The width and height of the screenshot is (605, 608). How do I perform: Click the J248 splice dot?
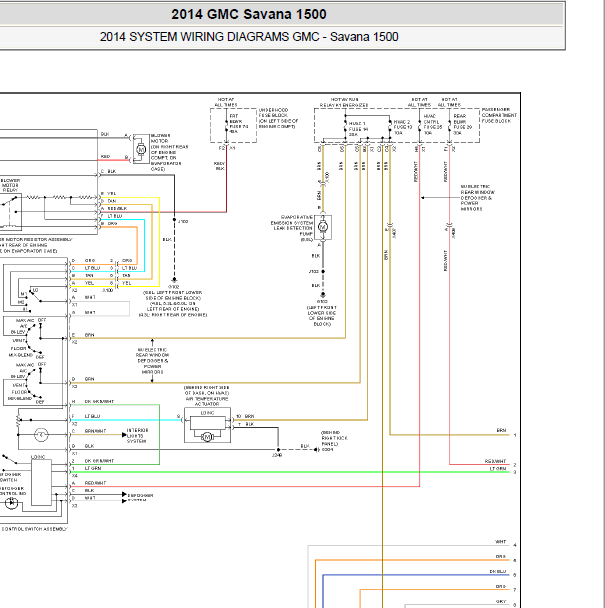[x=278, y=450]
